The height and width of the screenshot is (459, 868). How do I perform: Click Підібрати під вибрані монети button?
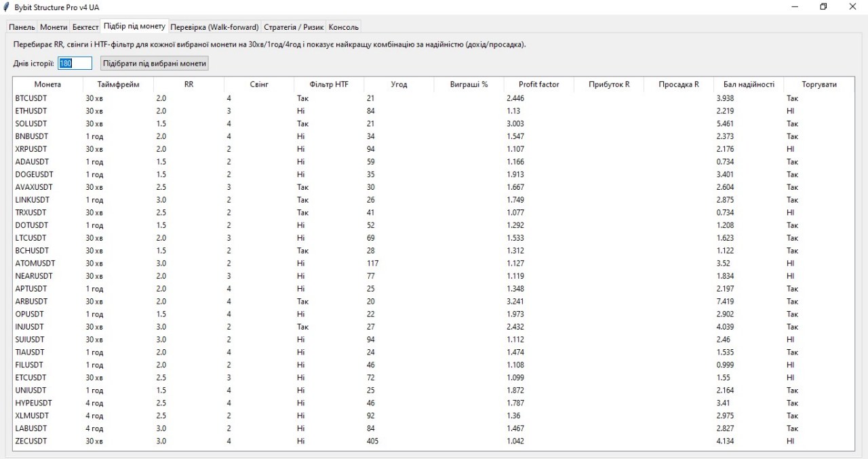click(x=154, y=63)
